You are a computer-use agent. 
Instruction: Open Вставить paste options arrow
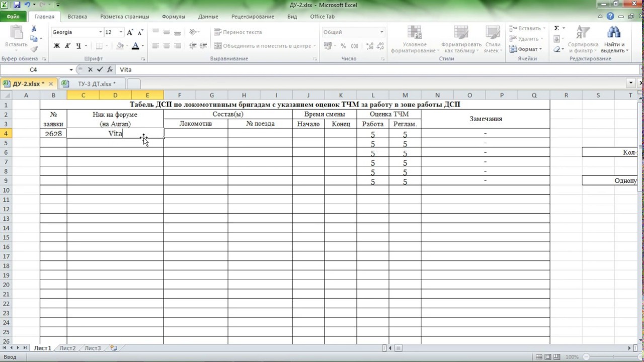coord(16,50)
